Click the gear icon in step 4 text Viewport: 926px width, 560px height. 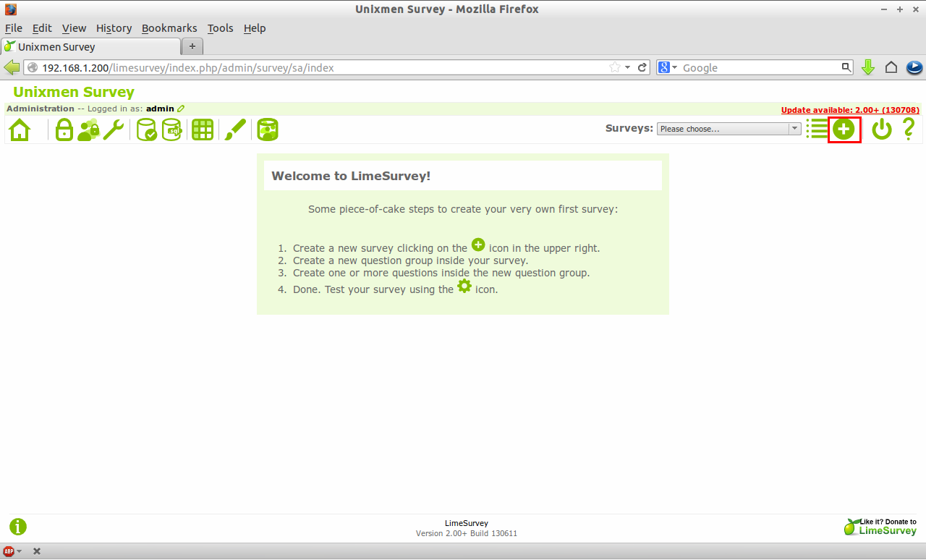pyautogui.click(x=464, y=286)
